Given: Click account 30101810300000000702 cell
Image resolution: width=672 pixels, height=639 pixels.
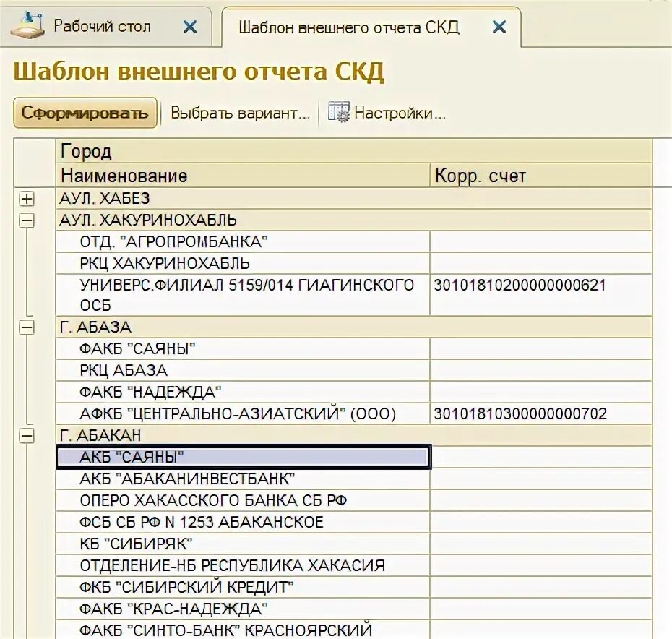Looking at the screenshot, I should click(541, 414).
